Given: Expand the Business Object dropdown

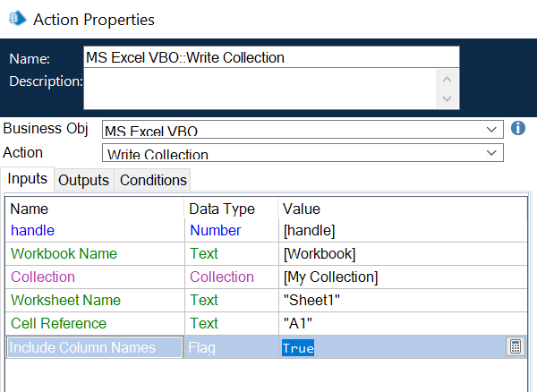Looking at the screenshot, I should [x=490, y=130].
